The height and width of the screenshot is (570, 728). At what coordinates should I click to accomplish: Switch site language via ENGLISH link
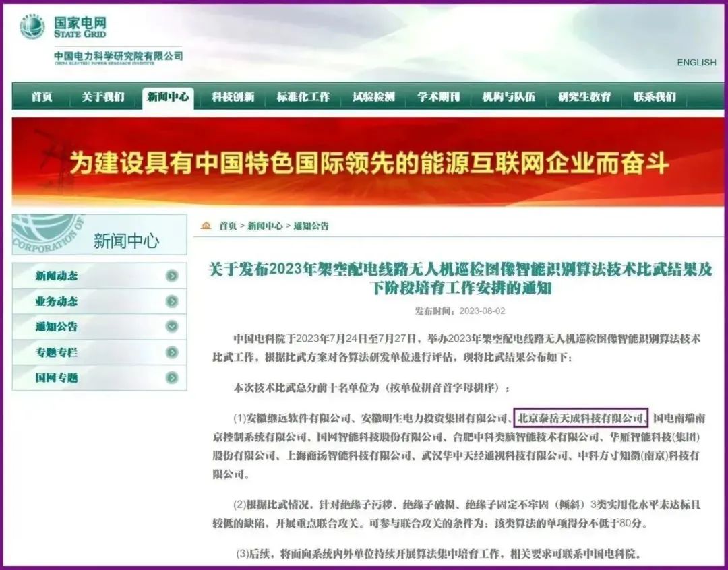coord(696,62)
